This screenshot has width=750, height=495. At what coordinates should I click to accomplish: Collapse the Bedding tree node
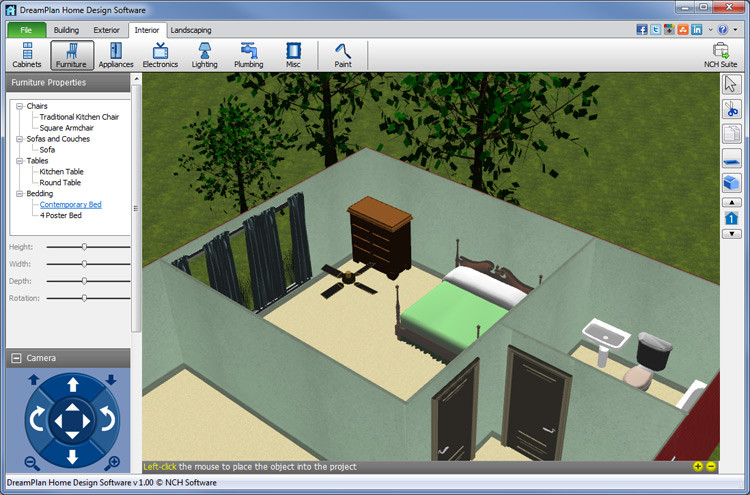click(19, 194)
